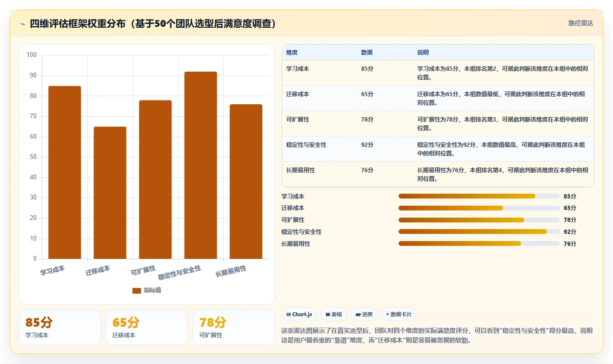Viewport: 613px width, 364px height.
Task: Click the 可扩展性 progress bar
Action: pyautogui.click(x=479, y=220)
